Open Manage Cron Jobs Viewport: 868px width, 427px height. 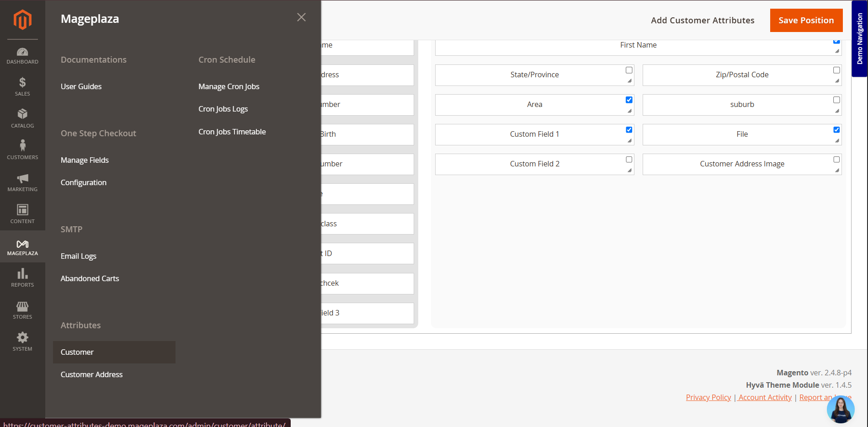[229, 86]
